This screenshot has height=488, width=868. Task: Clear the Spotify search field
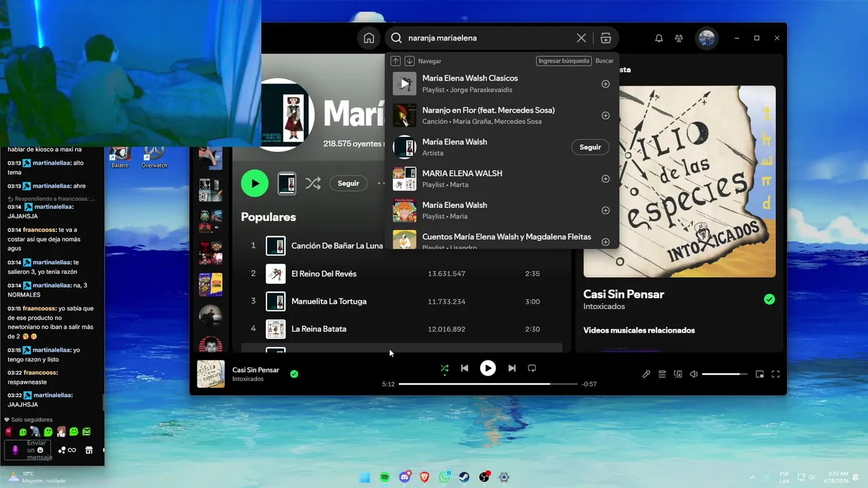point(581,38)
